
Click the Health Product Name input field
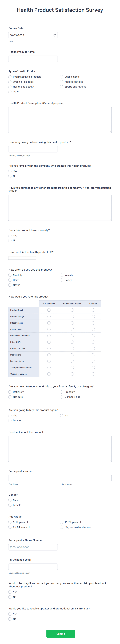coord(33,59)
